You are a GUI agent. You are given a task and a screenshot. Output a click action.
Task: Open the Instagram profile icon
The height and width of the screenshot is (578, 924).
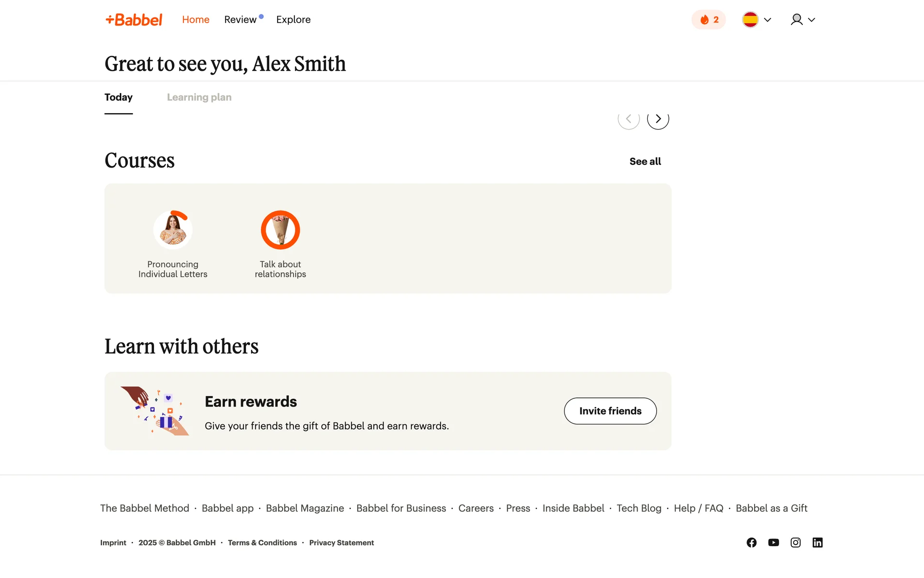(796, 543)
